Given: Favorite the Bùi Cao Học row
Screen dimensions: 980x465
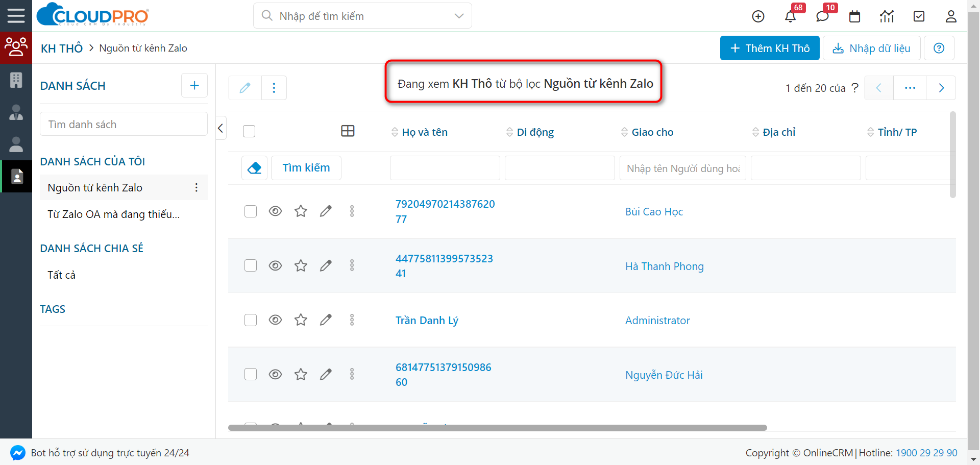Looking at the screenshot, I should (x=301, y=211).
